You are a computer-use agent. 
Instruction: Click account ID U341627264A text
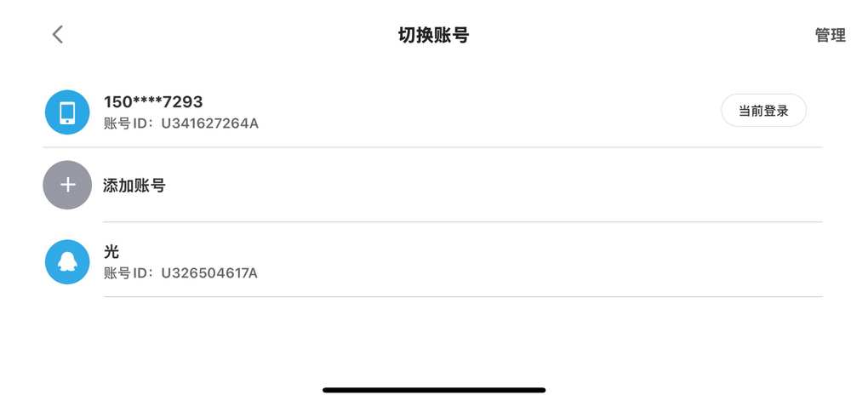[210, 123]
